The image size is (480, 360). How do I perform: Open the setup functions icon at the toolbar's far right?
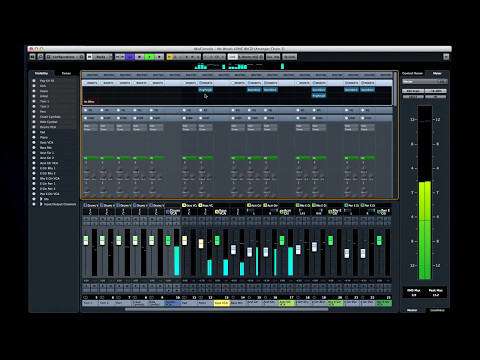pyautogui.click(x=446, y=57)
